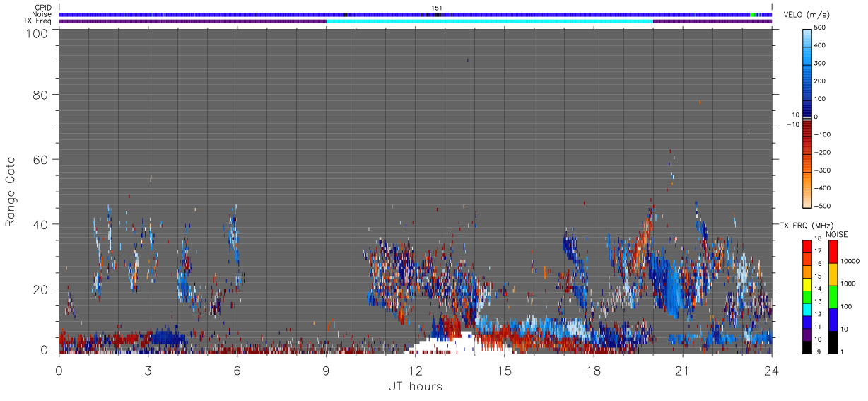The width and height of the screenshot is (868, 401).
Task: Click the x-axis tick label 18
Action: (x=593, y=371)
